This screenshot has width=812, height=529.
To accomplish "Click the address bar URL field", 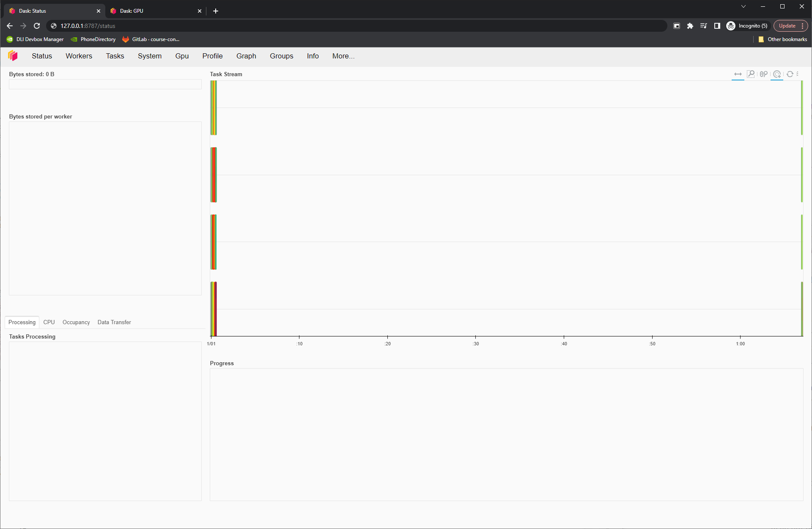I will (x=296, y=26).
